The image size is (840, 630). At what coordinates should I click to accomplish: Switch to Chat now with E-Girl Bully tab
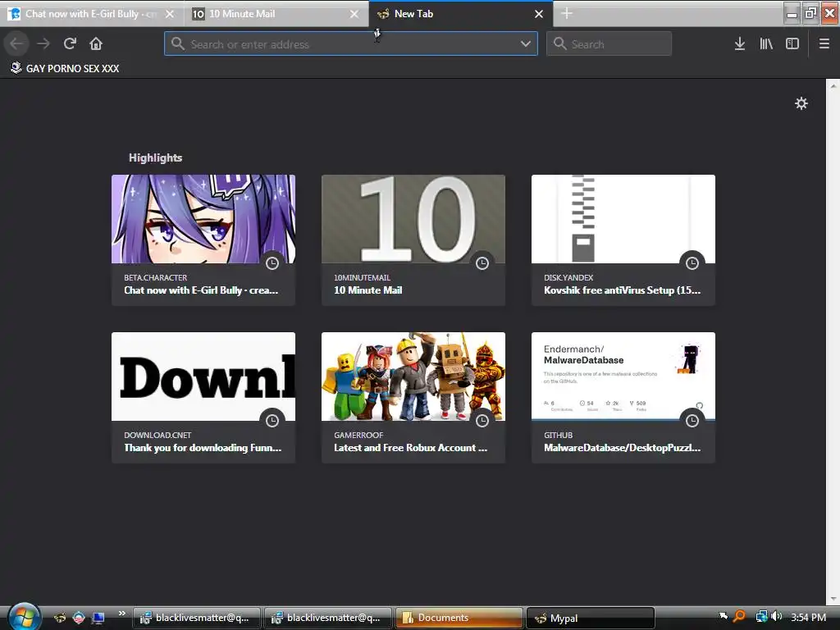pos(91,14)
